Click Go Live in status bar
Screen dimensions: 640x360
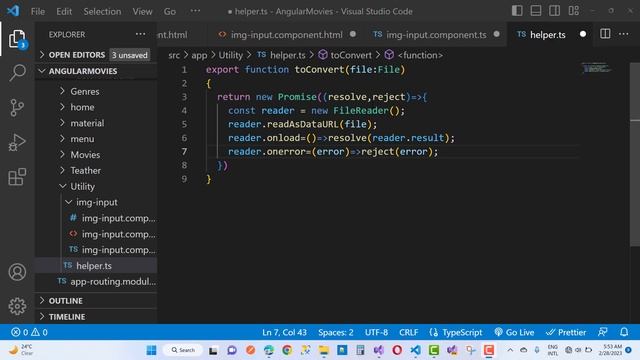click(x=514, y=332)
